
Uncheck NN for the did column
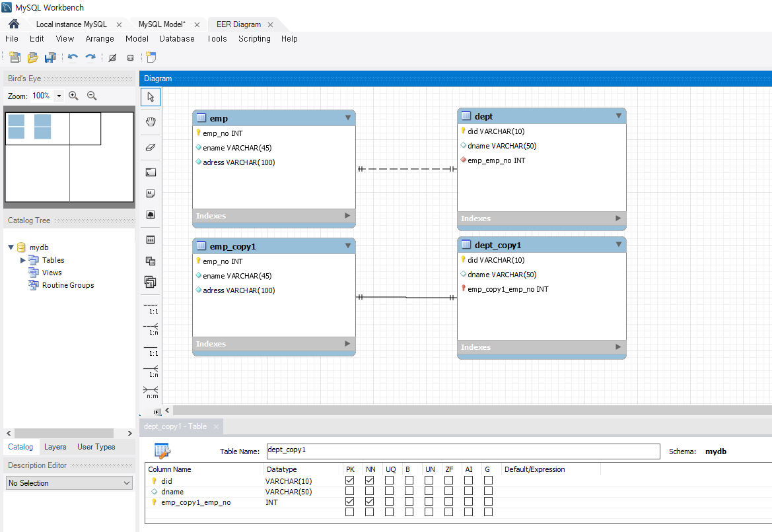coord(370,481)
